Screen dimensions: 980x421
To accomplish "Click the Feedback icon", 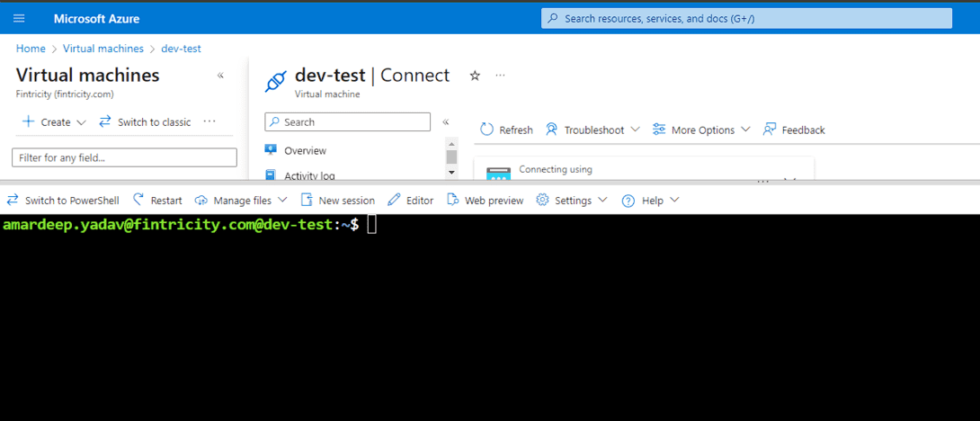I will coord(770,130).
